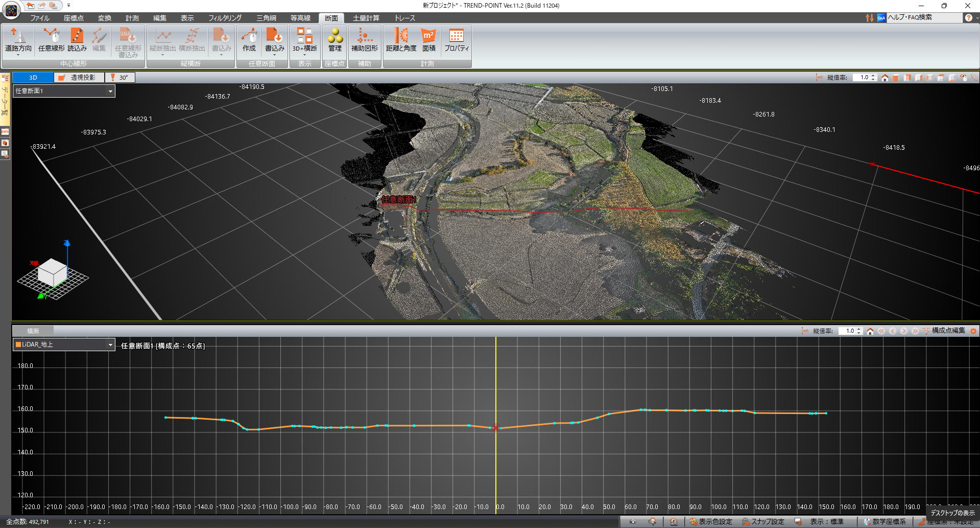Switch to the トレース ribbon tab

[405, 18]
